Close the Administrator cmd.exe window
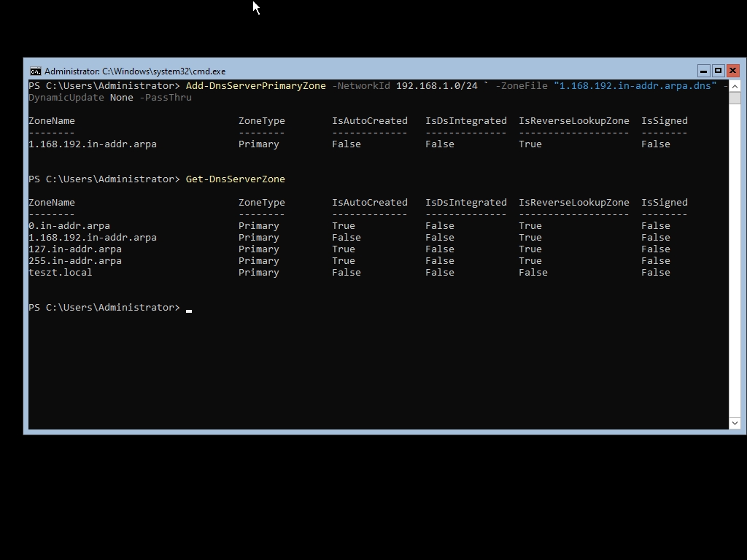This screenshot has width=747, height=560. click(732, 71)
